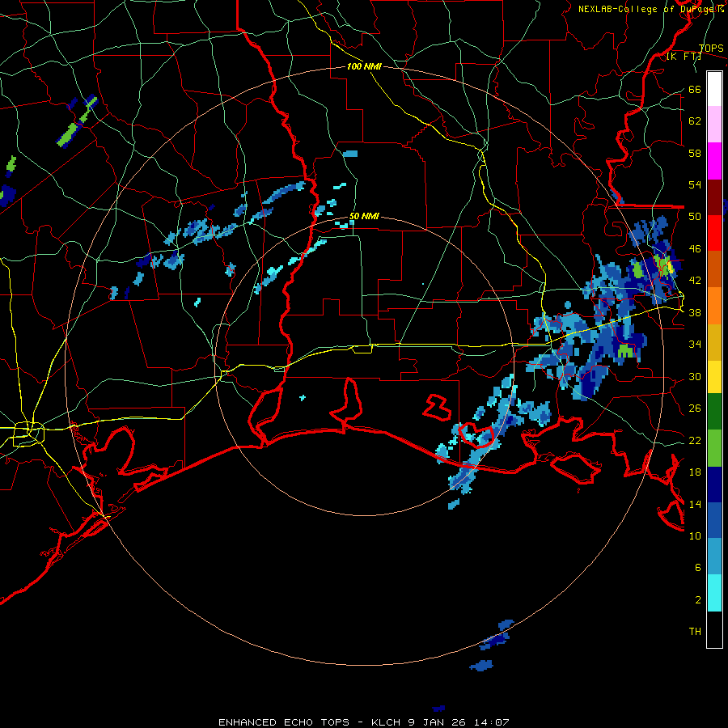728x728 pixels.
Task: Click the legend value 42
Action: point(695,280)
